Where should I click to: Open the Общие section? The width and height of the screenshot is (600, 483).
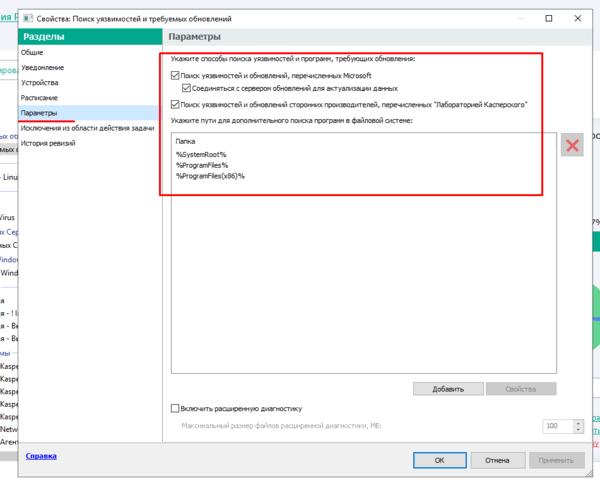(x=32, y=52)
